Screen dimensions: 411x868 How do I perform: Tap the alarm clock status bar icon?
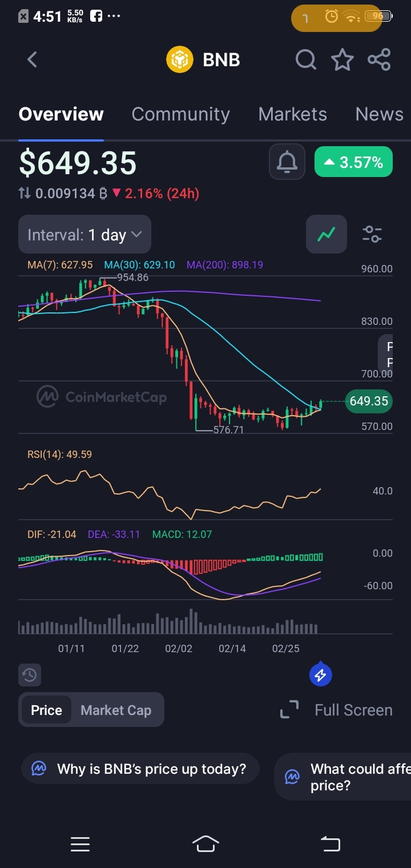[331, 17]
